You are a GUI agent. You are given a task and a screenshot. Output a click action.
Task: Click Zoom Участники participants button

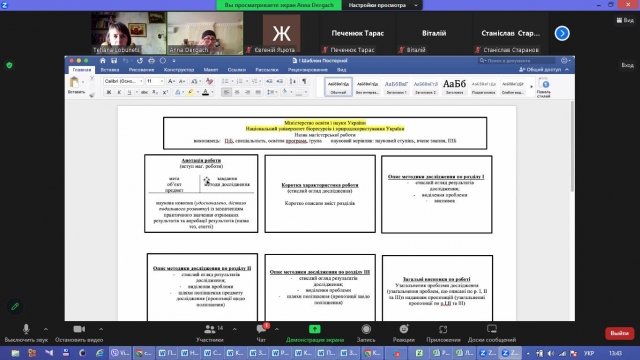210,333
